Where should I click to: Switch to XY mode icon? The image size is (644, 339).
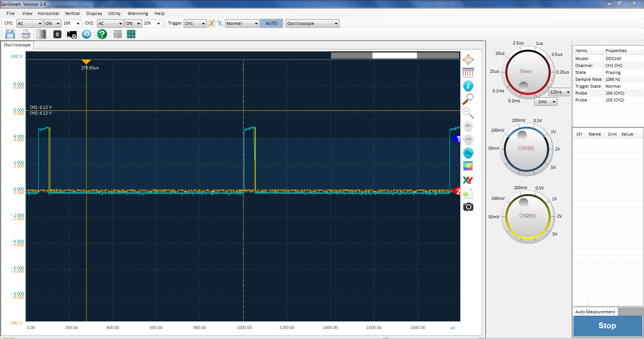(x=468, y=180)
